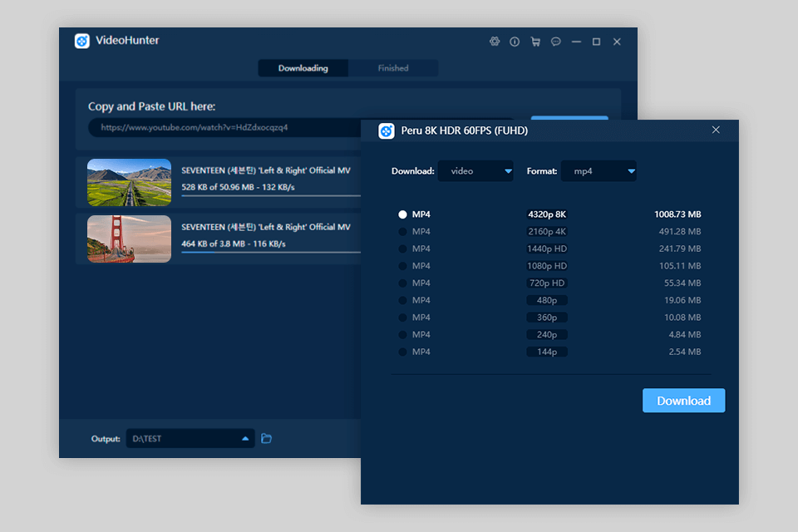Viewport: 798px width, 532px height.
Task: Choose the 2160p 4K MP4 radio button
Action: (403, 232)
